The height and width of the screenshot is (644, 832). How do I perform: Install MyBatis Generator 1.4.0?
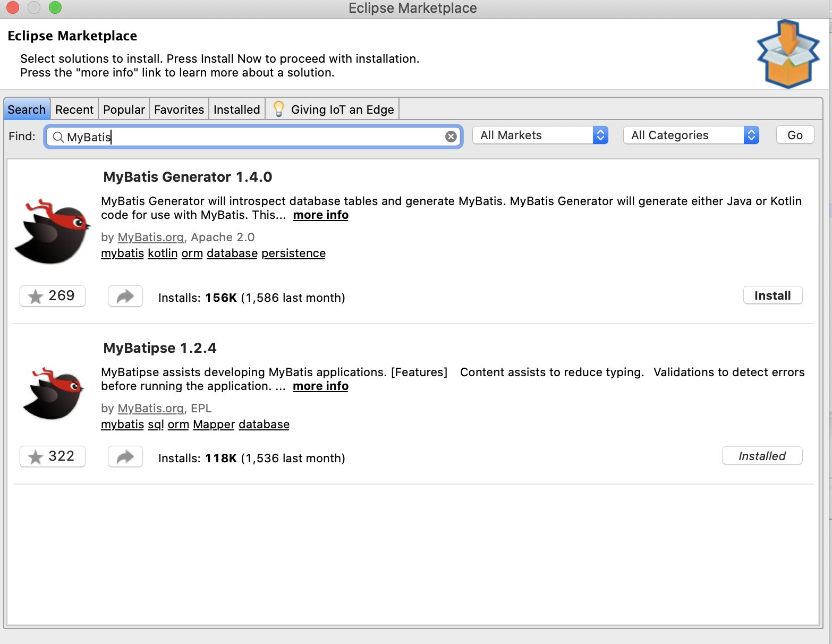click(x=772, y=295)
